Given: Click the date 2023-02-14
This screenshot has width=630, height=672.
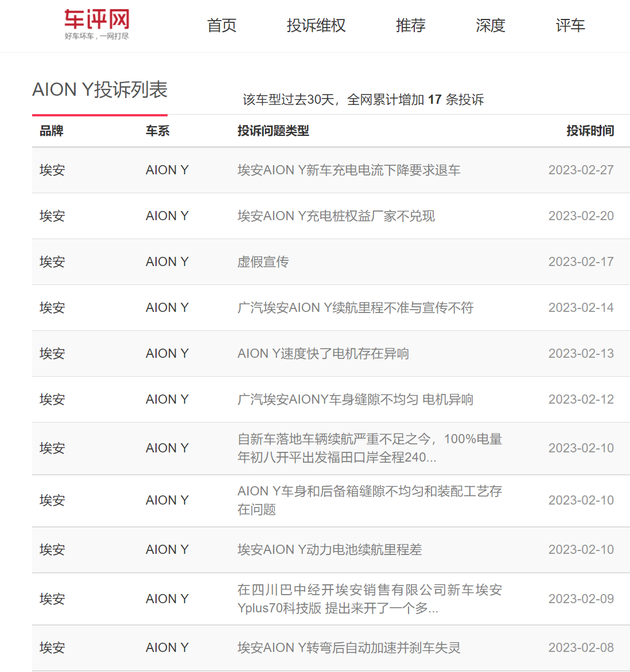Looking at the screenshot, I should click(x=581, y=308).
